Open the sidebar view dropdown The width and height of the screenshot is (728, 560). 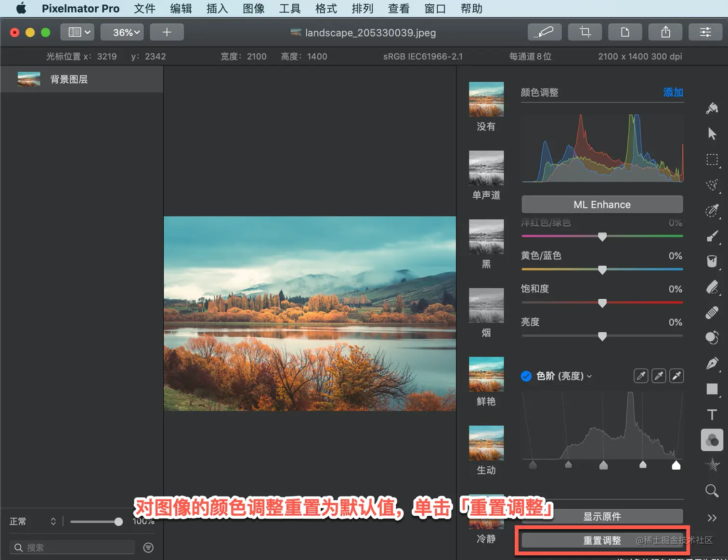78,32
